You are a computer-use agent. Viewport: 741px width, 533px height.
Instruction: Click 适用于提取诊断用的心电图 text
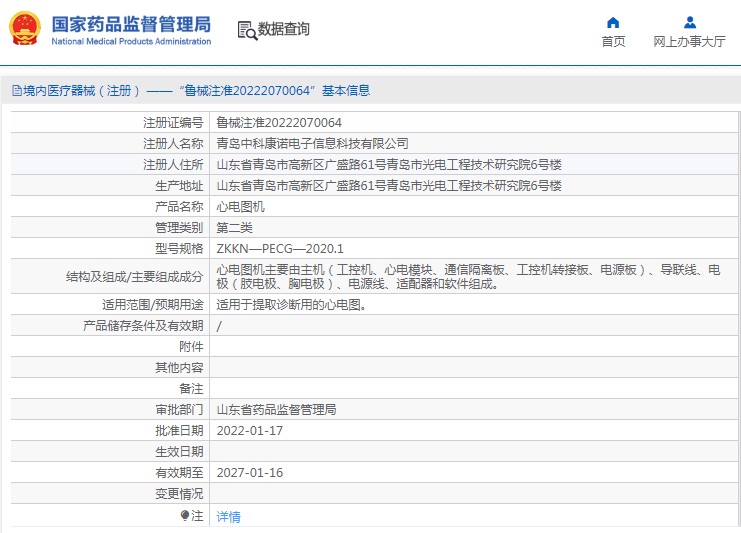pos(292,305)
